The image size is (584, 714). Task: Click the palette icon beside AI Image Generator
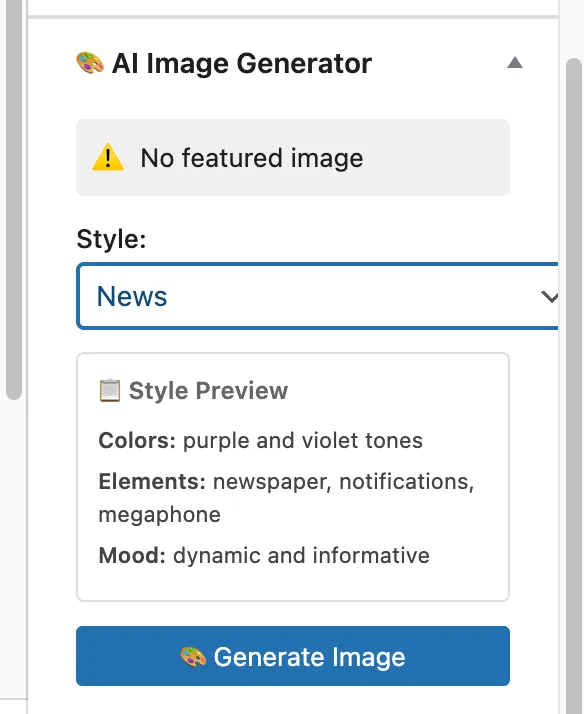pyautogui.click(x=90, y=63)
